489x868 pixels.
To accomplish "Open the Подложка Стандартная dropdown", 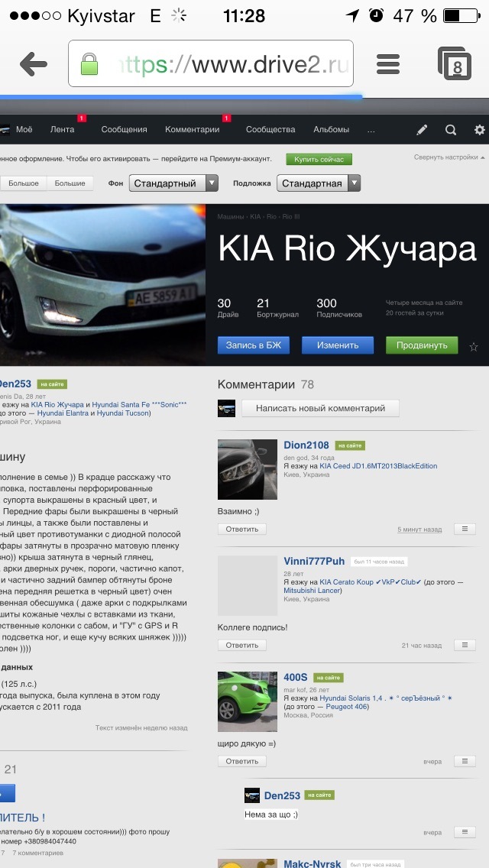I will 319,183.
